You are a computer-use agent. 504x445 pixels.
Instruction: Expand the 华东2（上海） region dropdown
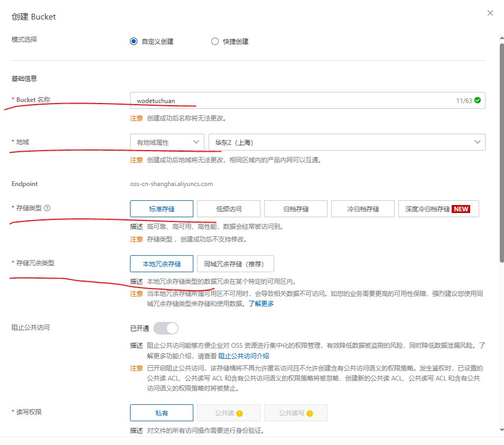coord(347,142)
